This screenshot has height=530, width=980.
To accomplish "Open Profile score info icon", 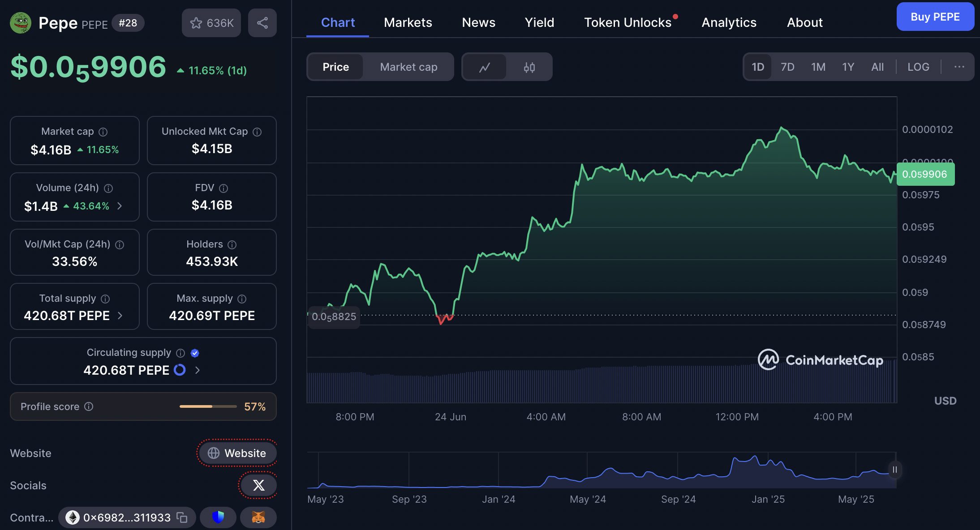I will (x=89, y=406).
